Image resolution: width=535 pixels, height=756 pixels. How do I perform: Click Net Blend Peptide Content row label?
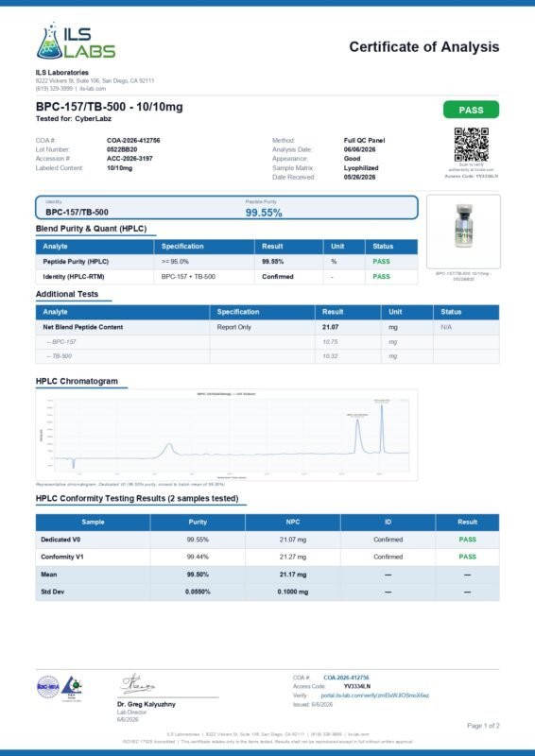click(83, 327)
